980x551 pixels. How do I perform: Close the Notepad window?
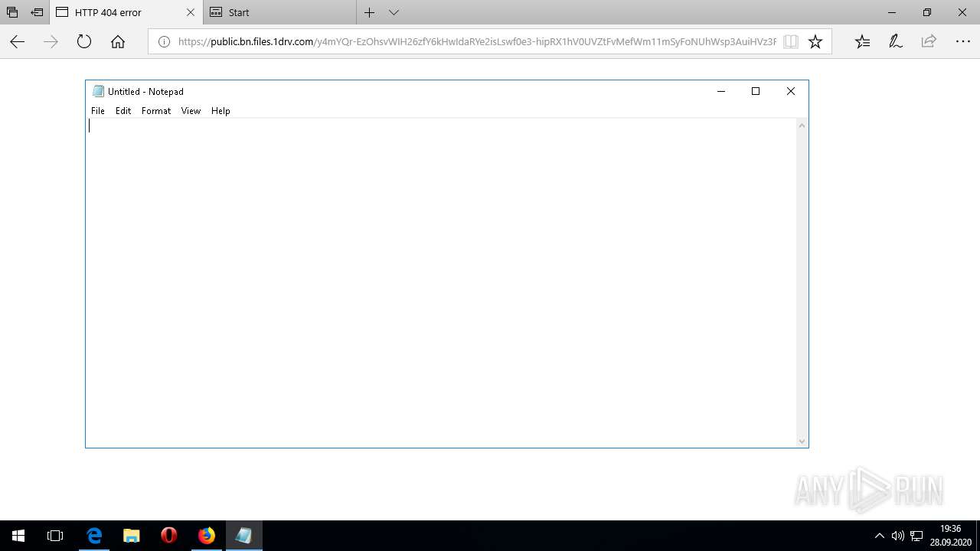(x=791, y=91)
